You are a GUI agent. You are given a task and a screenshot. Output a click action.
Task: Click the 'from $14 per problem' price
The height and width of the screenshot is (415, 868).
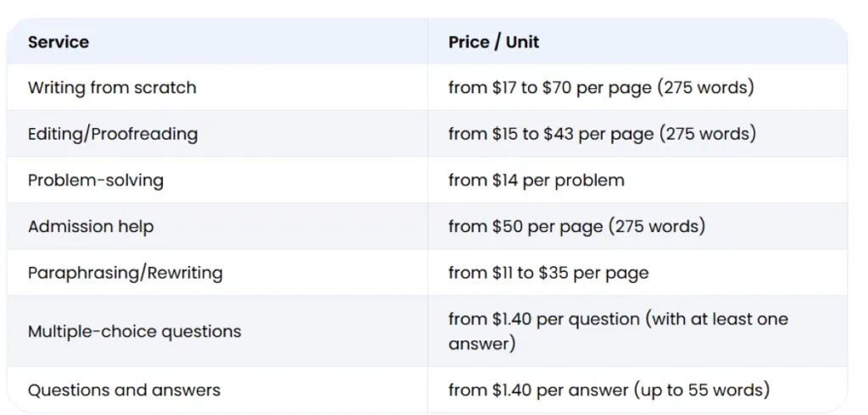pos(537,180)
